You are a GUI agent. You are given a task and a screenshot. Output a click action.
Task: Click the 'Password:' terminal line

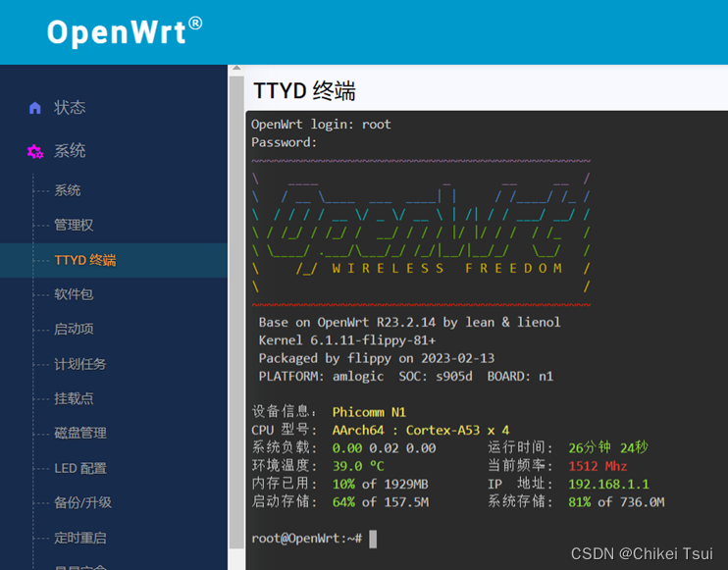point(284,142)
